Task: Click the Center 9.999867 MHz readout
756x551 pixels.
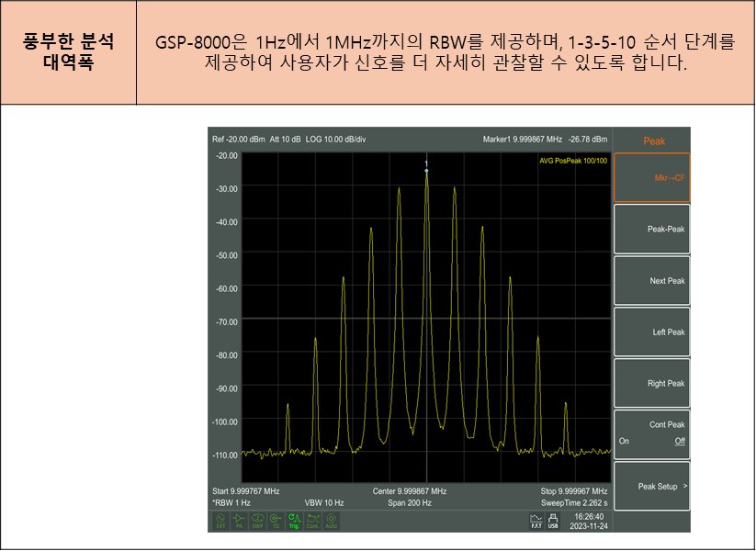Action: point(410,491)
